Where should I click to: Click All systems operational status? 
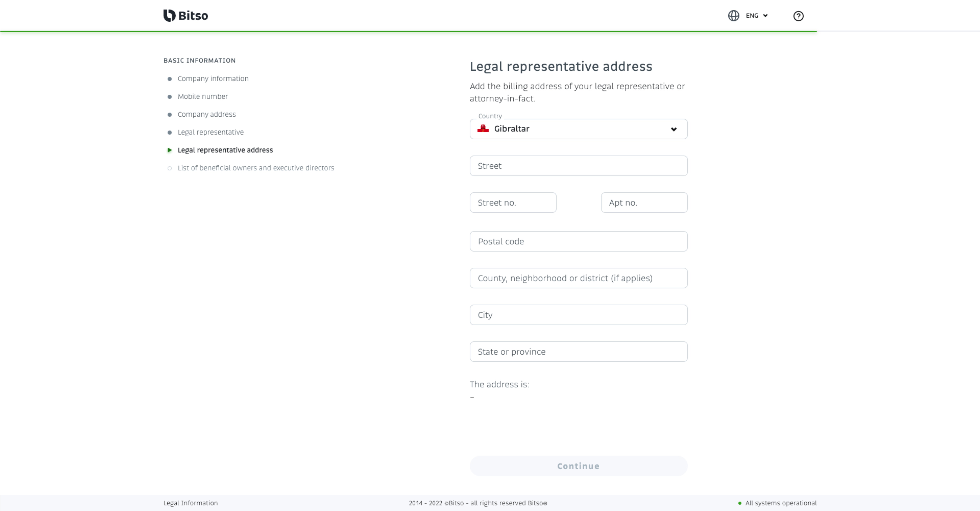pos(781,503)
